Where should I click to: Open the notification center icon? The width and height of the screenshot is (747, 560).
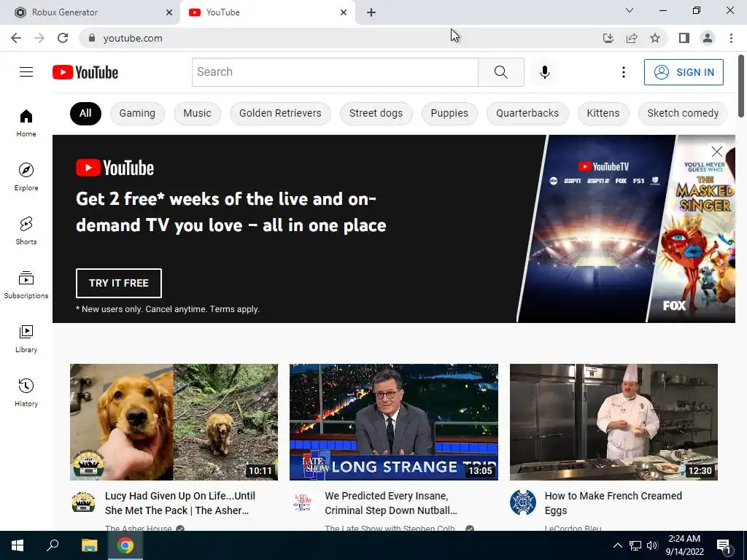(x=724, y=546)
